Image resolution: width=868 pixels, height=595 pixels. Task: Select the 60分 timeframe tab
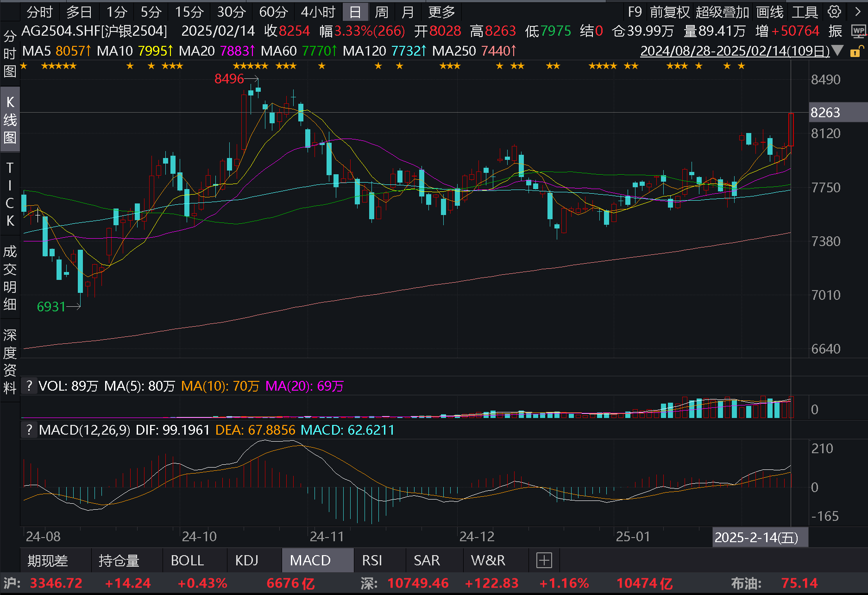coord(273,12)
